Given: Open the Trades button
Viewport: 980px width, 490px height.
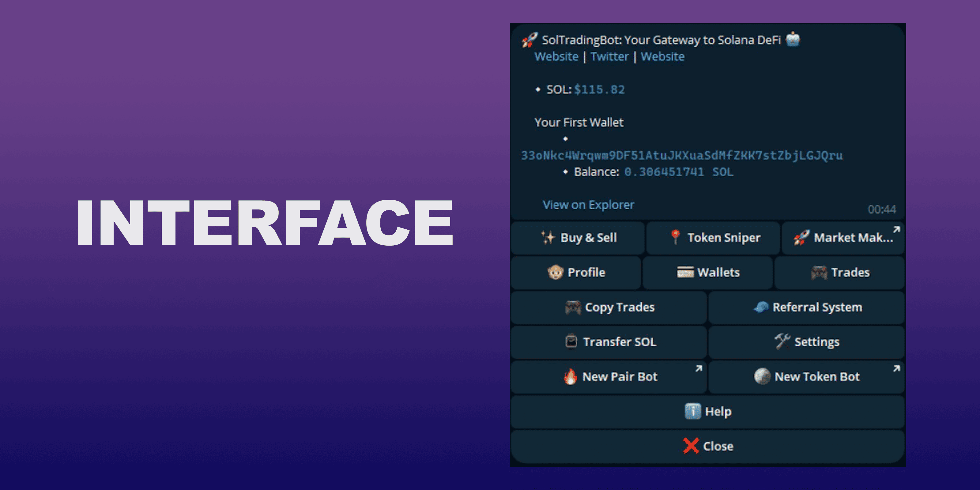Looking at the screenshot, I should (x=840, y=272).
